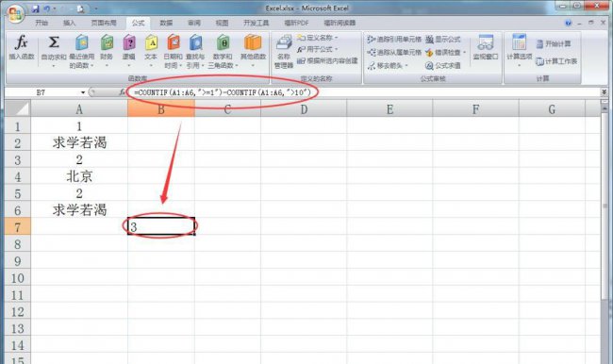Image resolution: width=613 pixels, height=364 pixels.
Task: Click the Undo arrow icon
Action: tap(47, 8)
